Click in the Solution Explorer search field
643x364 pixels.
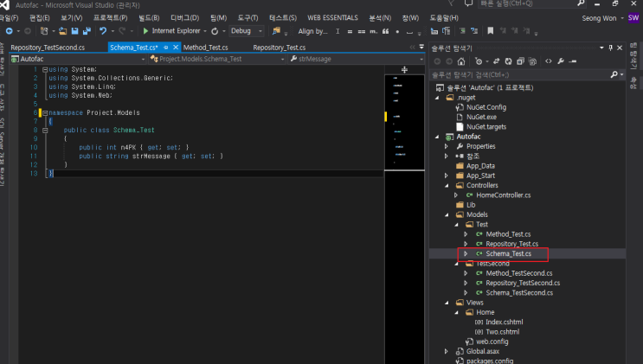[520, 74]
